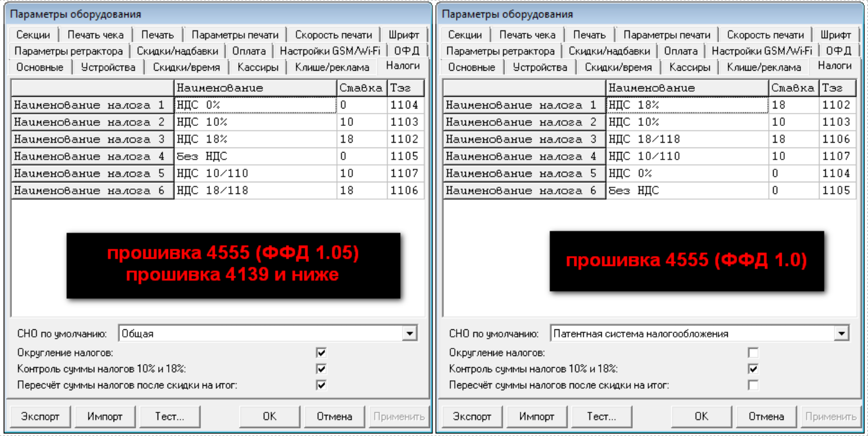
Task: Switch to ОФД tab in right window
Action: click(838, 51)
